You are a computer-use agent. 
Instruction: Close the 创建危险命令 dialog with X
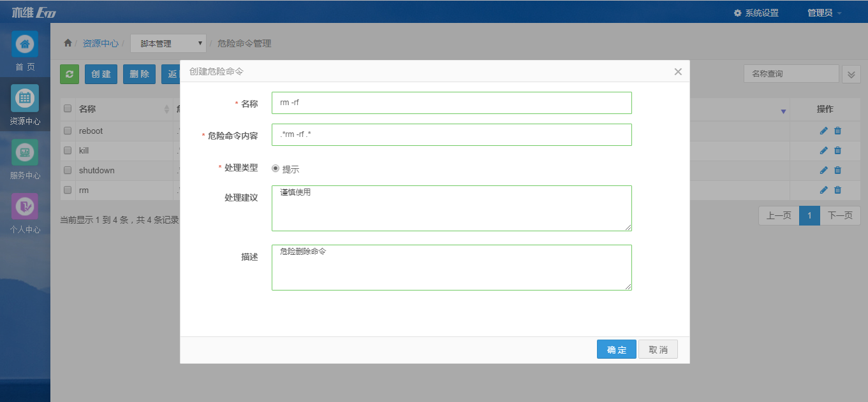click(x=678, y=71)
